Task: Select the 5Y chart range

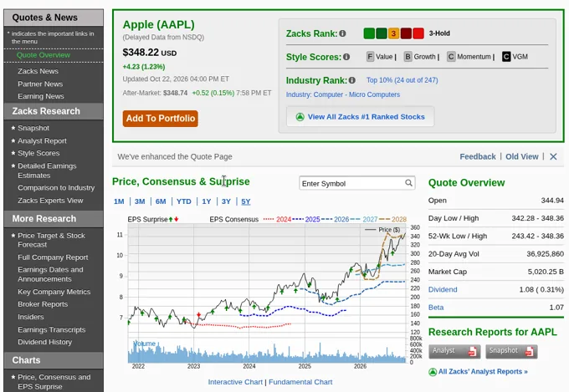Action: (x=246, y=201)
